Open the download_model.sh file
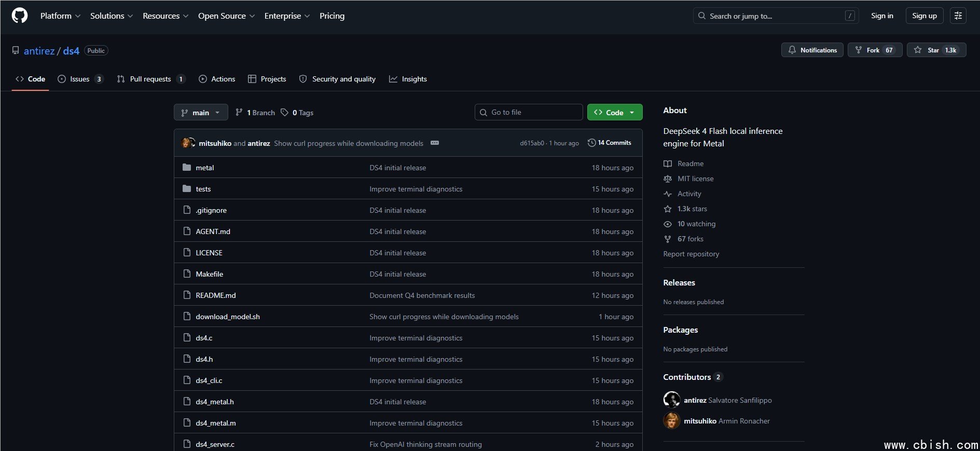Viewport: 980px width, 451px height. pyautogui.click(x=228, y=317)
